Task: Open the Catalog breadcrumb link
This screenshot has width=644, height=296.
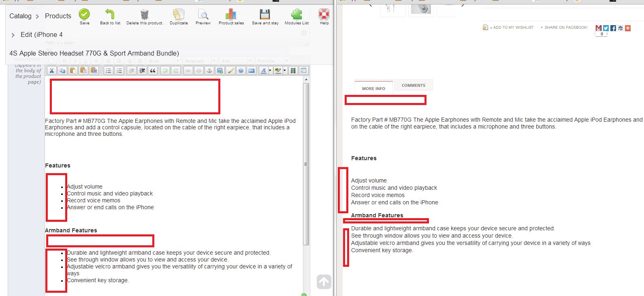Action: point(20,16)
